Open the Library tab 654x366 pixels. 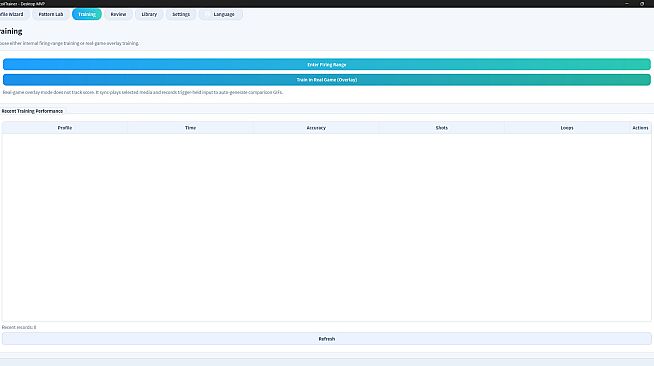pyautogui.click(x=149, y=14)
